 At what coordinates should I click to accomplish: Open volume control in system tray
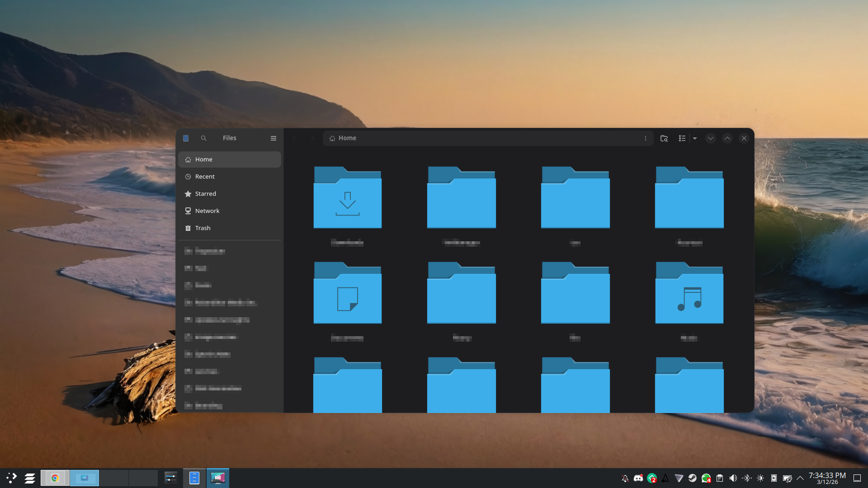click(x=733, y=478)
